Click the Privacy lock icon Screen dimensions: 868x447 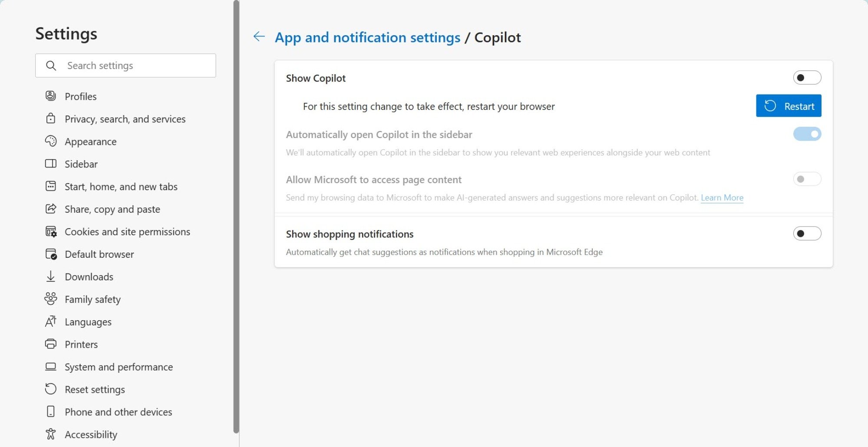point(51,118)
